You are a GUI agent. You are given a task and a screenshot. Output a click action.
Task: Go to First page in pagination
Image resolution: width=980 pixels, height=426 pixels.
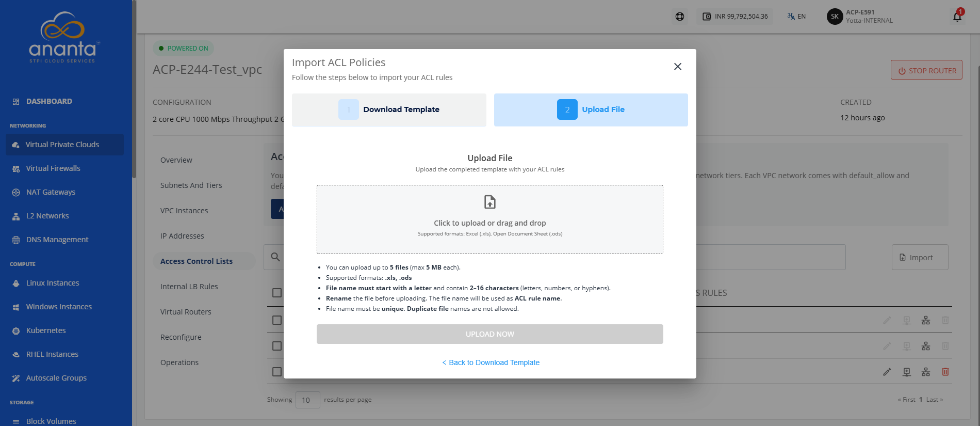(x=907, y=400)
